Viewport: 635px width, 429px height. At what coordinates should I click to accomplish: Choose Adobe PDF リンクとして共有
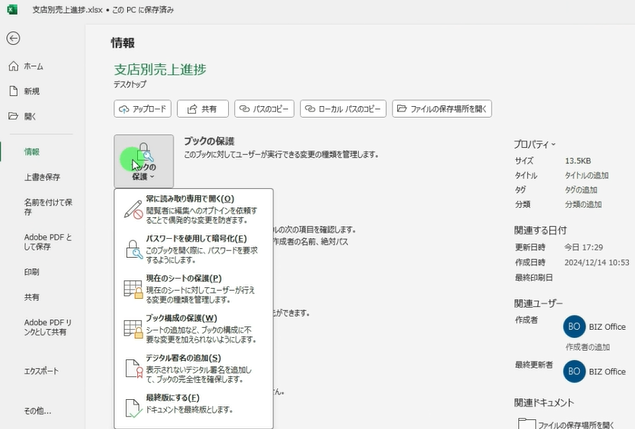click(48, 327)
